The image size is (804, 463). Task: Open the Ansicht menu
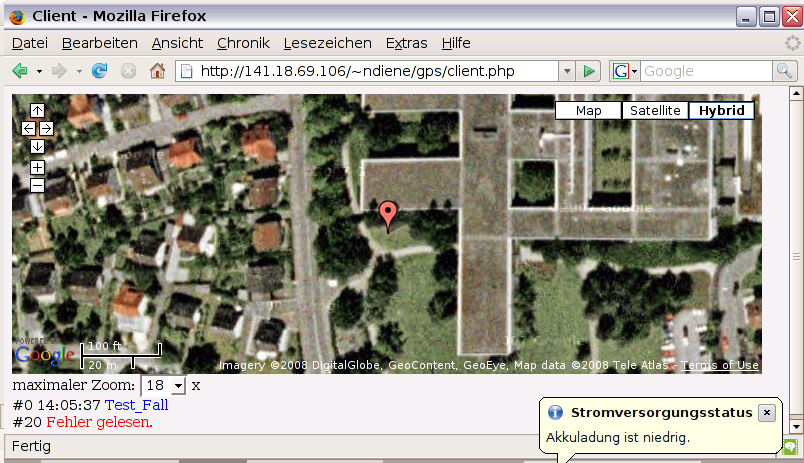177,43
